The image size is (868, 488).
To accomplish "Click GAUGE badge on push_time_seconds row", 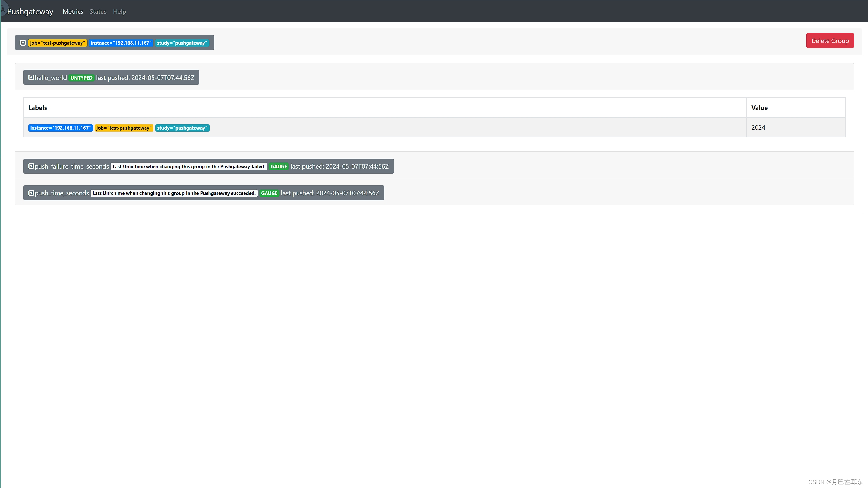I will [269, 193].
